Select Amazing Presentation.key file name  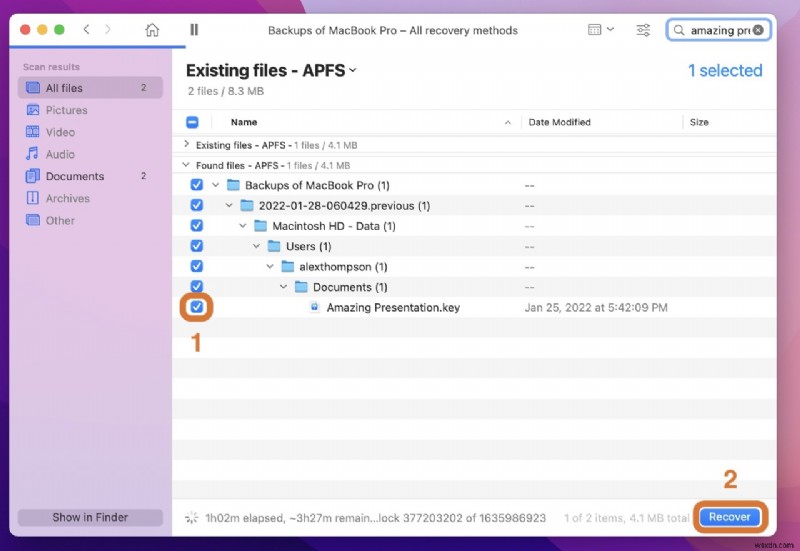coord(393,308)
